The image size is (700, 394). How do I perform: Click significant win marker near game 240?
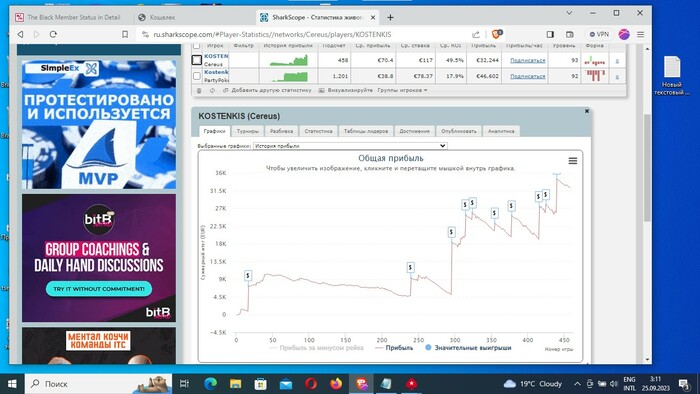(410, 267)
